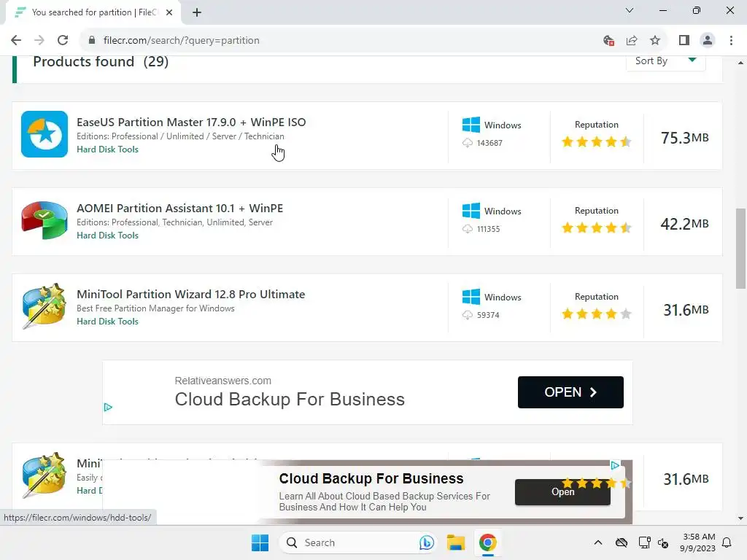
Task: Show hidden system tray icons
Action: 598,542
